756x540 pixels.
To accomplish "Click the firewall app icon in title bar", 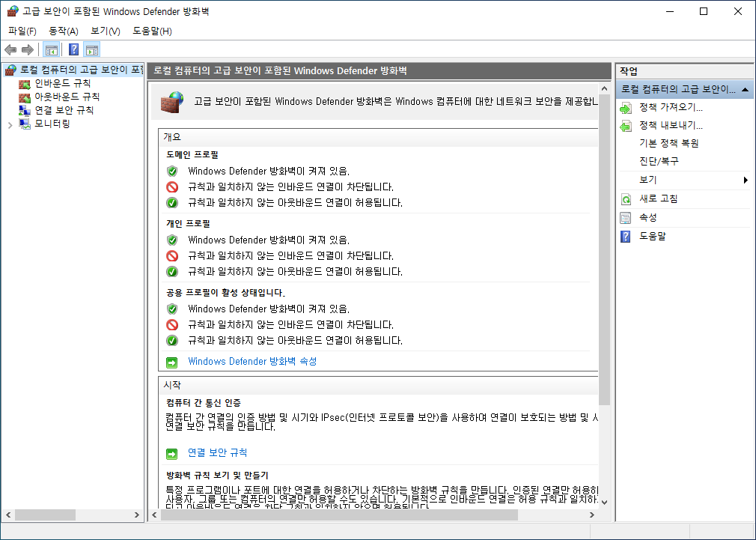I will (x=13, y=11).
